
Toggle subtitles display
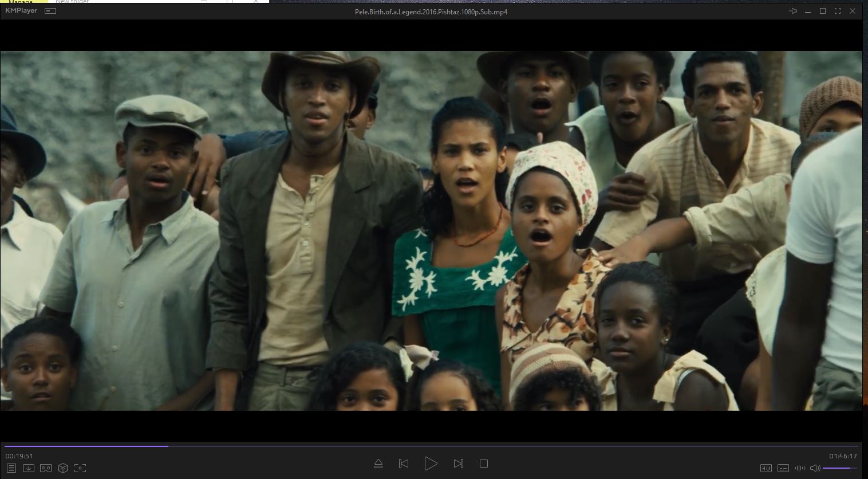point(783,468)
